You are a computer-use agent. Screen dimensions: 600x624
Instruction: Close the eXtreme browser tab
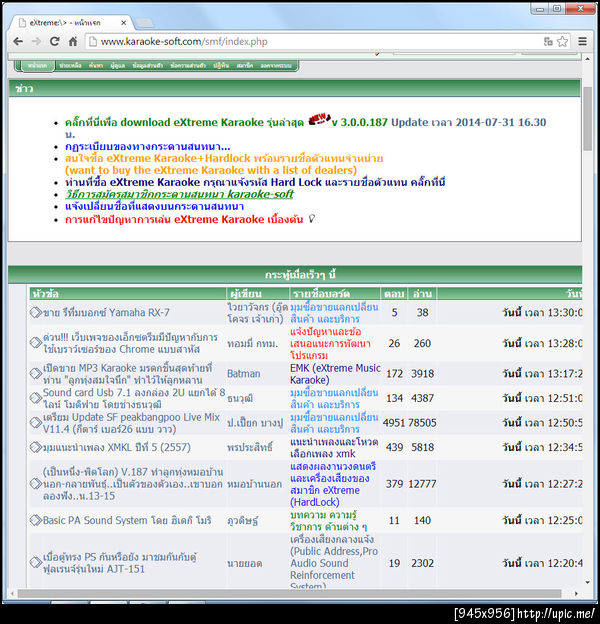123,23
